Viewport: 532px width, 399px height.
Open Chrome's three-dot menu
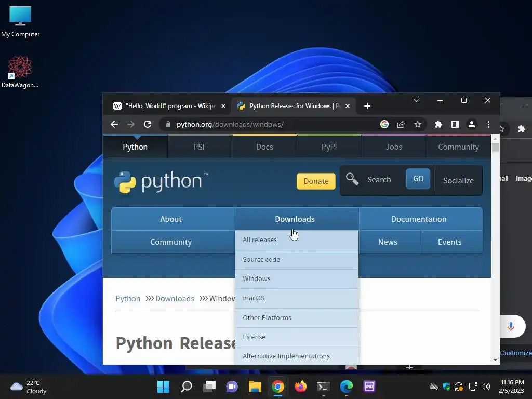(x=488, y=125)
